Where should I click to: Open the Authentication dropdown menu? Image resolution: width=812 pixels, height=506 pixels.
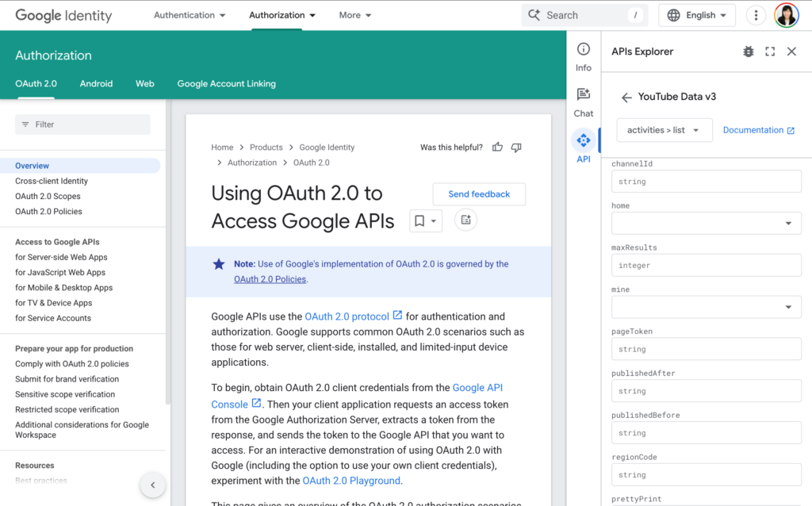click(x=190, y=15)
